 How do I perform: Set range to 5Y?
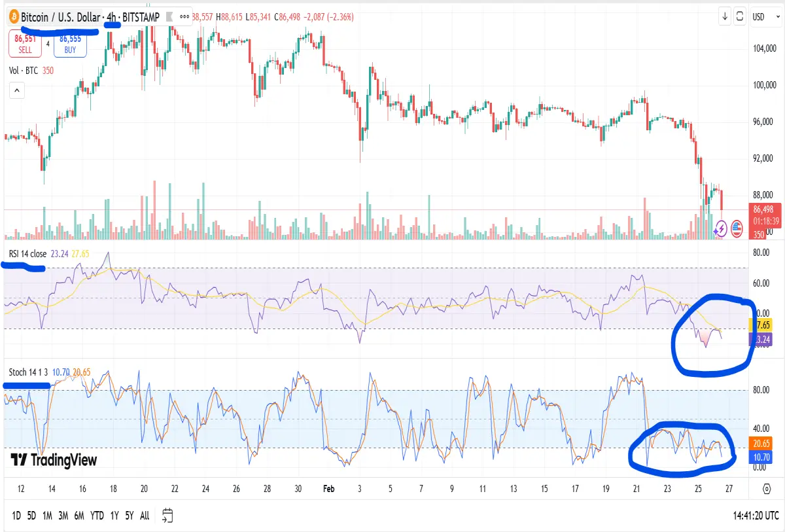click(x=130, y=516)
